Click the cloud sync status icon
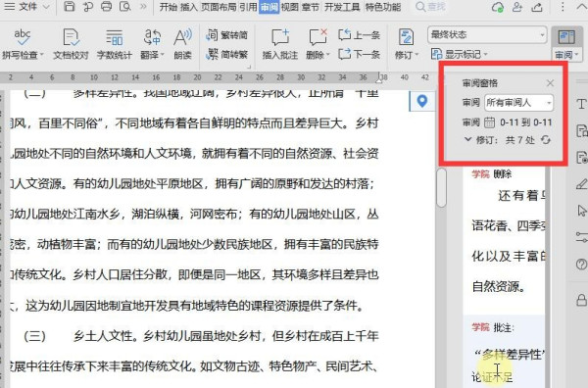Viewport: 588px width, 388px height. 498,7
